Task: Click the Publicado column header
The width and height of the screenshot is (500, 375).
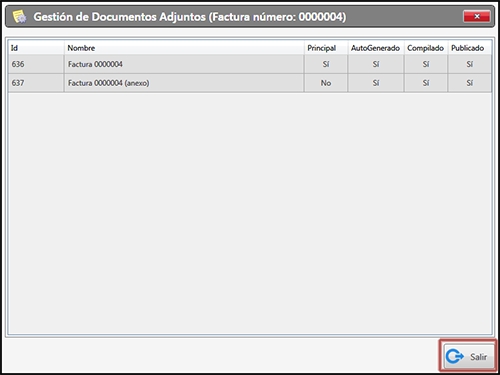Action: coord(469,48)
